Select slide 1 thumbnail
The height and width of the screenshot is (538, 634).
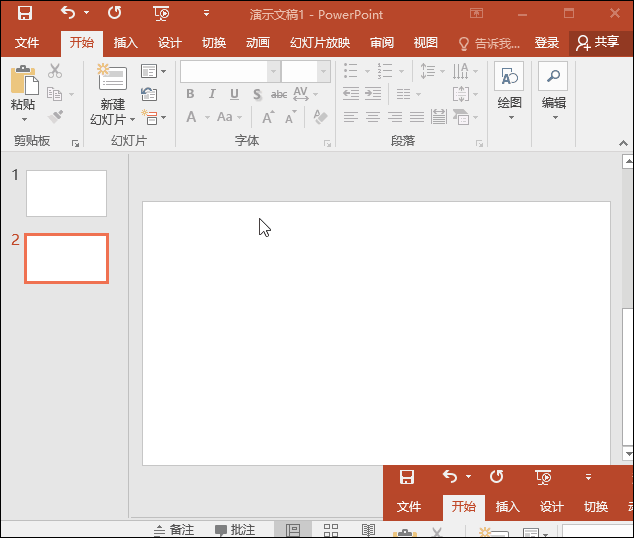click(x=66, y=193)
